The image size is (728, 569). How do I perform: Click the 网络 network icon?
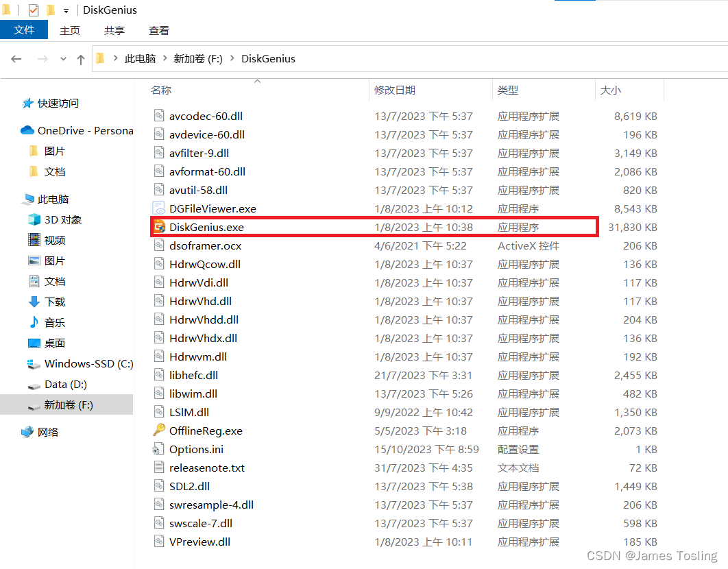pyautogui.click(x=27, y=432)
